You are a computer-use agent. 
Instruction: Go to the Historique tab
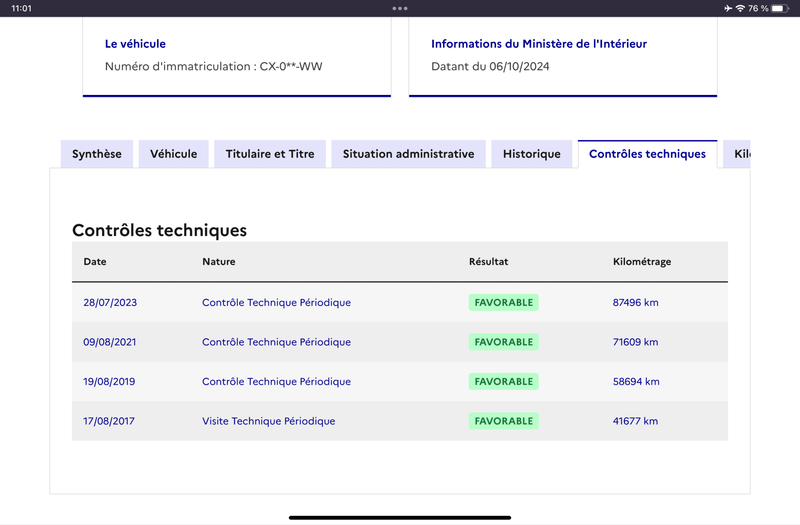pos(532,154)
